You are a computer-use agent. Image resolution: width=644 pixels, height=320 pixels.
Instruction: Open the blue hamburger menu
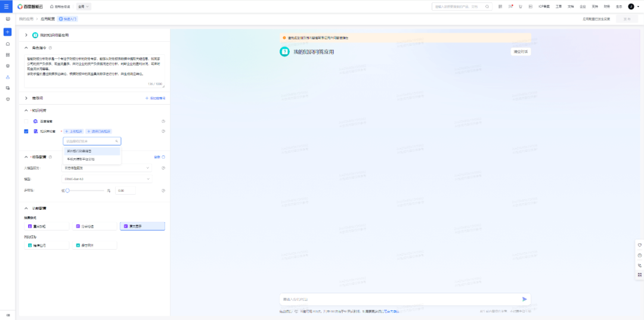pos(6,6)
